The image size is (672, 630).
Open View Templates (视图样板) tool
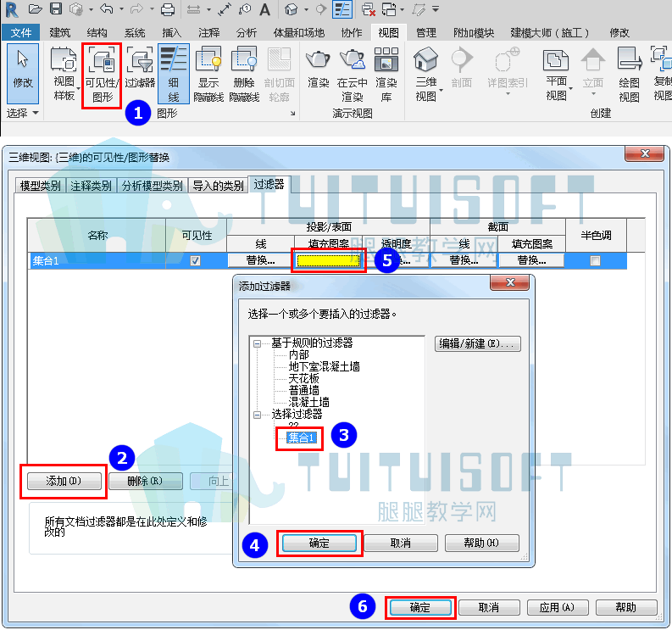(x=64, y=74)
